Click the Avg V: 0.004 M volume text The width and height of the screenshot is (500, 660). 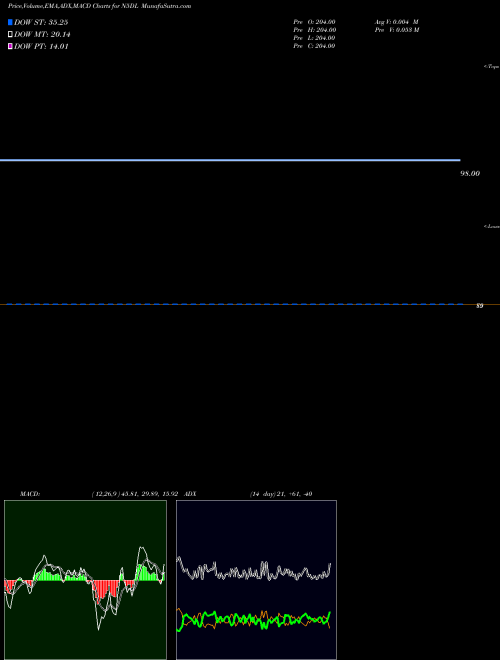point(396,22)
